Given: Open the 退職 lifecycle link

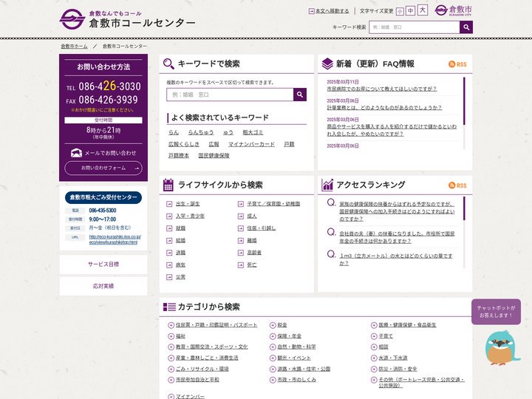Looking at the screenshot, I should click(180, 253).
